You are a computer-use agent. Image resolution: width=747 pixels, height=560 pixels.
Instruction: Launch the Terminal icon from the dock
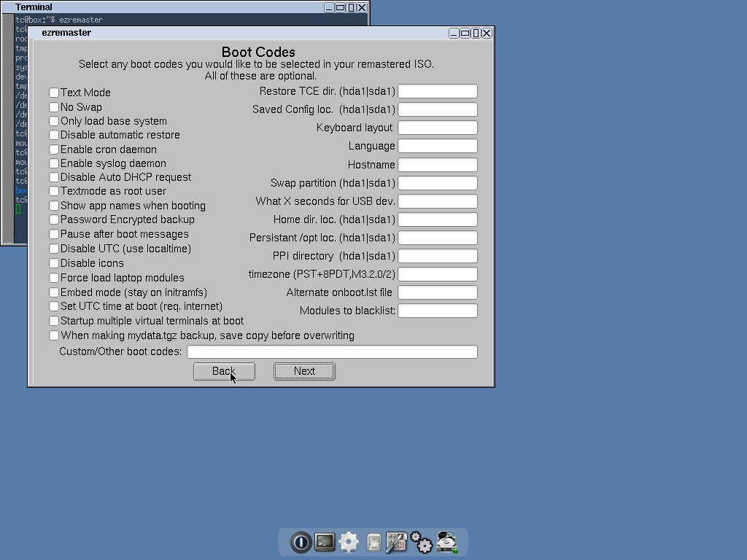325,542
